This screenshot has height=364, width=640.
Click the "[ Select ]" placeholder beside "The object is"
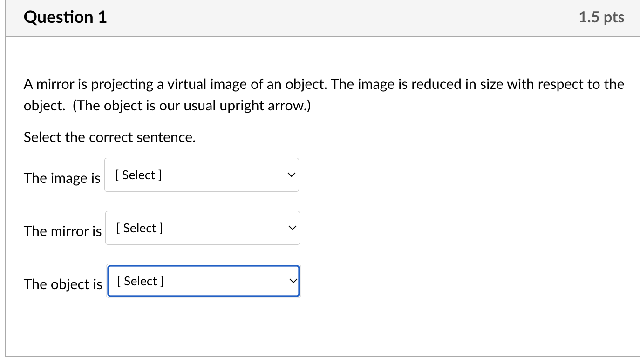(140, 281)
